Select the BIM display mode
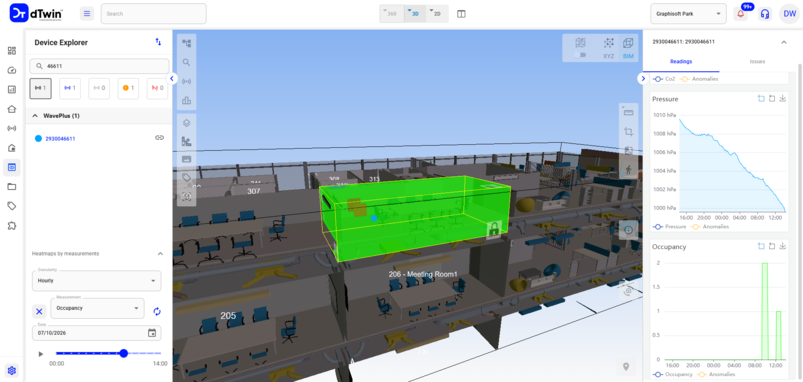Viewport: 803px width, 382px height. (628, 48)
